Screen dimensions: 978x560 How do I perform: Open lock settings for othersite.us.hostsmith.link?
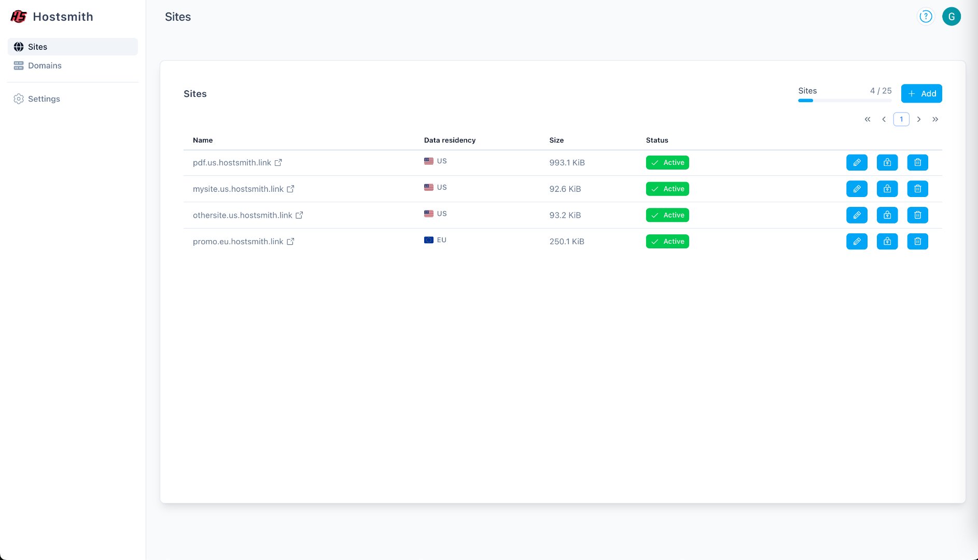(x=887, y=215)
